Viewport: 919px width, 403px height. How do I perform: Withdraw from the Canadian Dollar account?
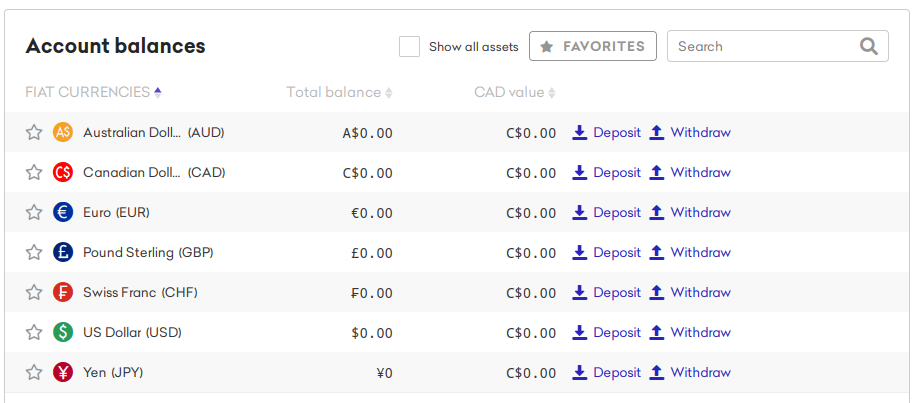[690, 172]
